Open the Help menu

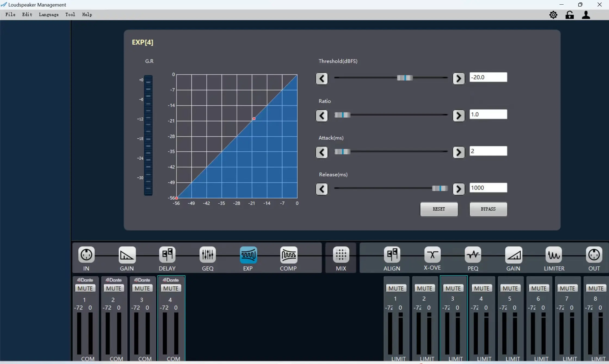tap(87, 15)
